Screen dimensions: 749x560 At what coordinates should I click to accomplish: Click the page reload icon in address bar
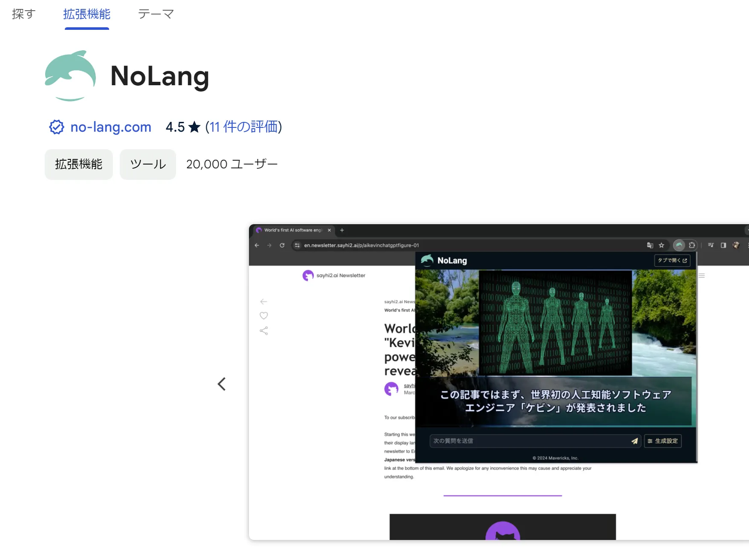coord(282,245)
